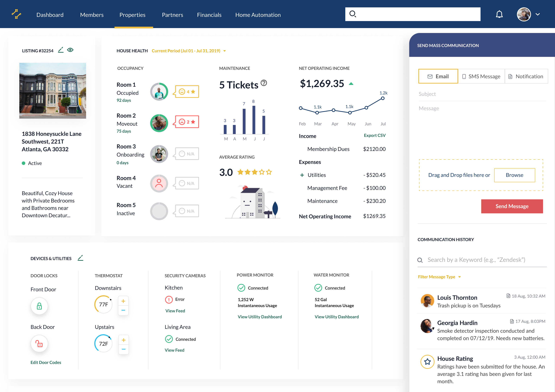Toggle listing visibility eye icon
555x392 pixels.
(x=70, y=50)
